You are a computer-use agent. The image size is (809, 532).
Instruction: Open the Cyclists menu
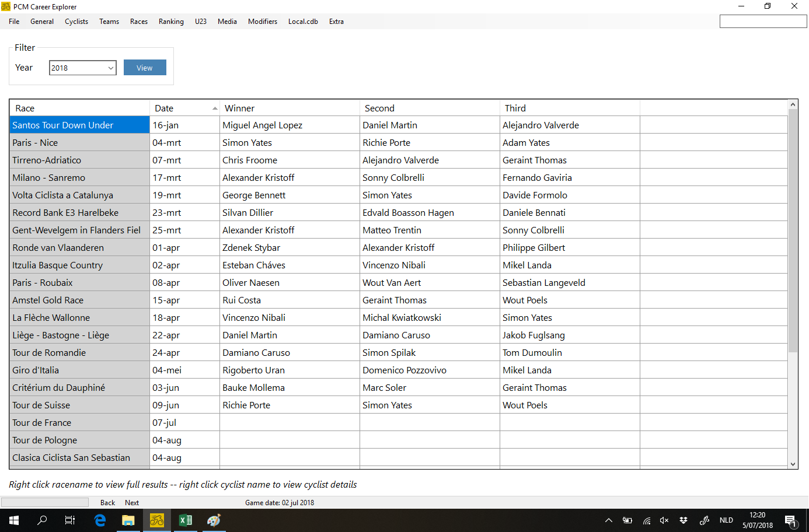tap(76, 22)
